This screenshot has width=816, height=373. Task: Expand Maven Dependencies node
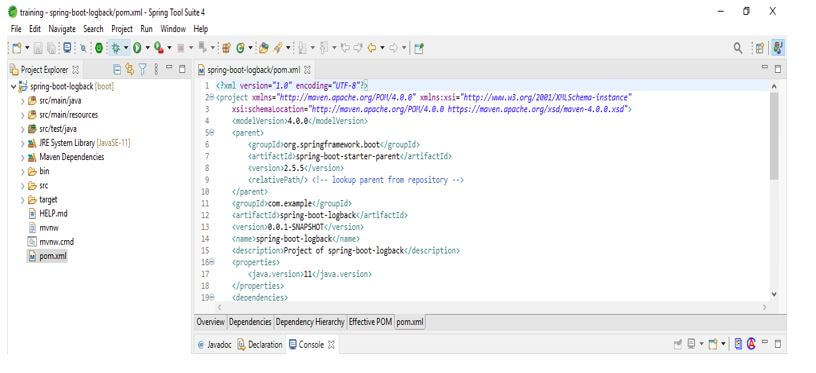(23, 157)
